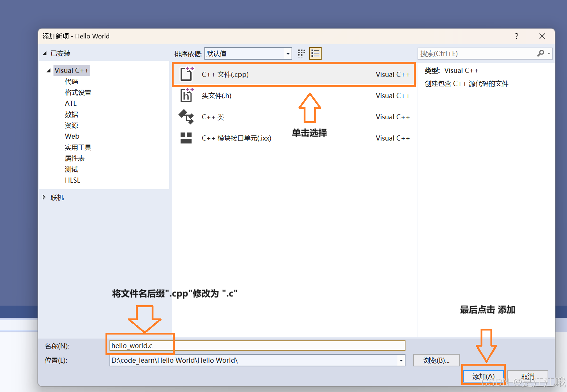Click the 头文件(.h) label
Image resolution: width=567 pixels, height=392 pixels.
[x=216, y=96]
